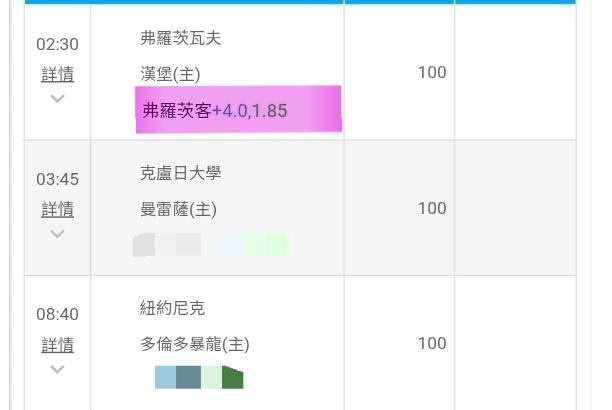
Task: Open 詳情 link for the 03:45 match
Action: 57,209
